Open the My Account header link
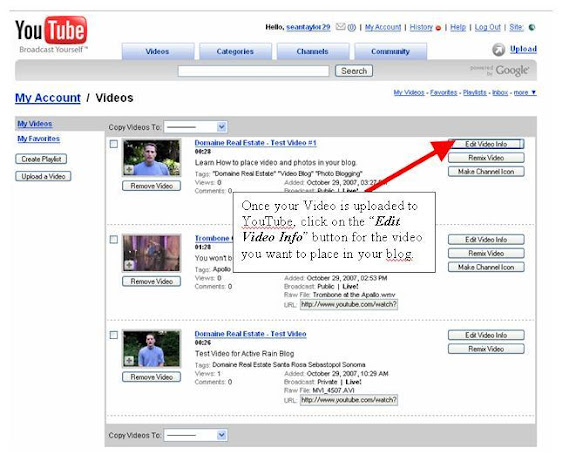The image size is (576, 475). click(383, 27)
